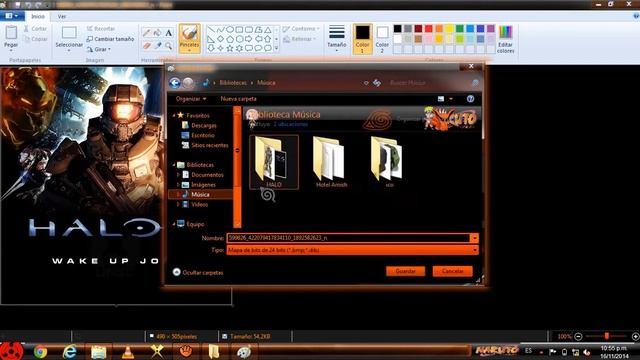Screen dimensions: 640x360
Task: Select Color 2 as active color
Action: (382, 39)
